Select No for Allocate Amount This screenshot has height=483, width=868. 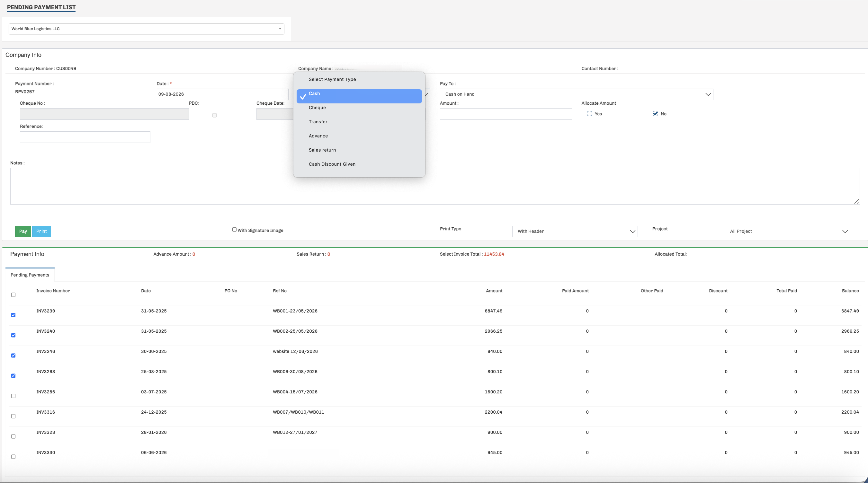click(x=655, y=114)
